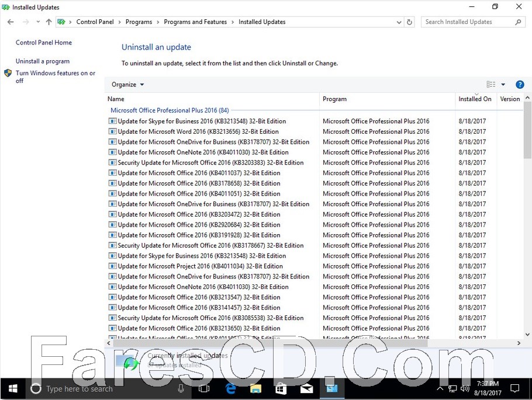Open the Action Center notifications
The width and height of the screenshot is (532, 400).
(x=514, y=388)
